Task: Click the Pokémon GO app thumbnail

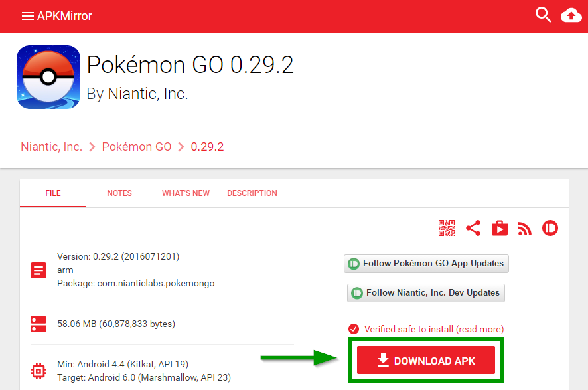Action: 48,77
